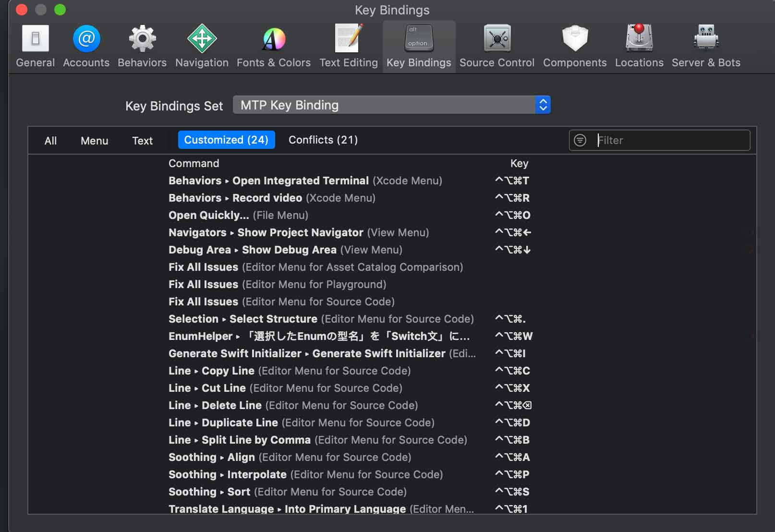Click the Command column header
The height and width of the screenshot is (532, 775).
pyautogui.click(x=194, y=163)
